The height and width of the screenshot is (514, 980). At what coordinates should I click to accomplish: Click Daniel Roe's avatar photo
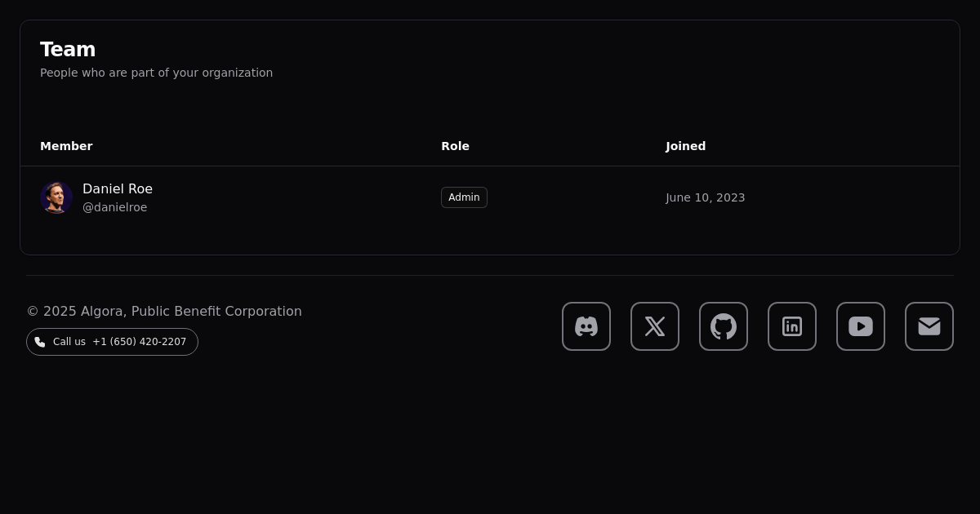(x=56, y=197)
